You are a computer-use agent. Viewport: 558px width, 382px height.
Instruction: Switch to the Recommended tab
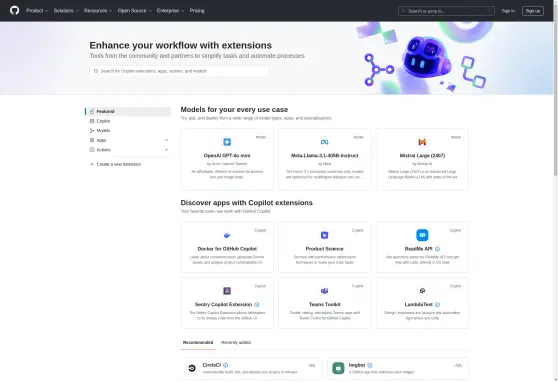point(198,342)
